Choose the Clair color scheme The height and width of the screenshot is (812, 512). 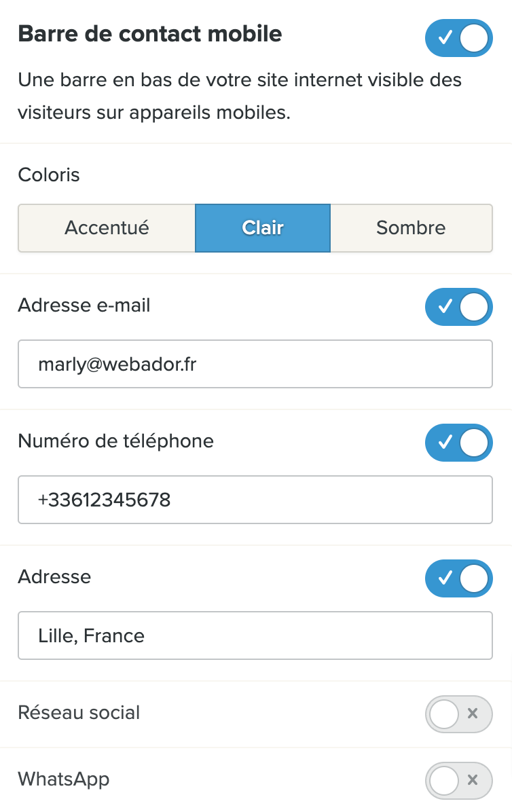point(263,227)
